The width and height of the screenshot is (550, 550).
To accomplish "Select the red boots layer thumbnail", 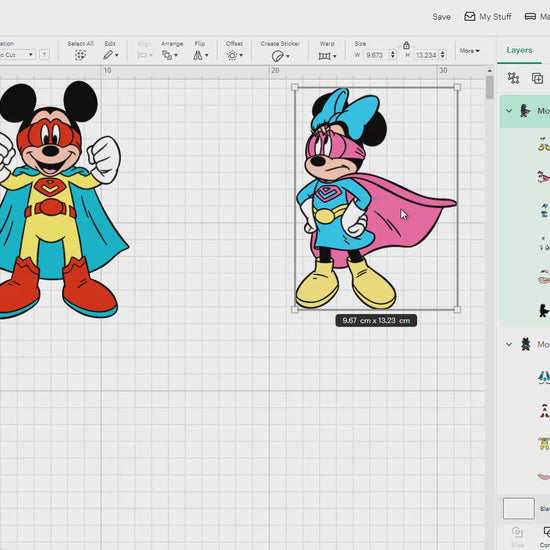I will click(544, 411).
